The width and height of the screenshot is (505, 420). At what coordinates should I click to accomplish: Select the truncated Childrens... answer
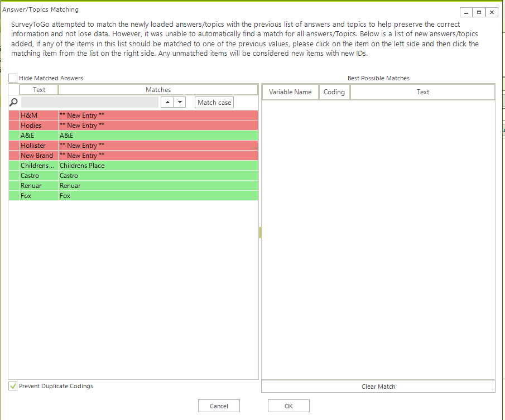pos(39,166)
